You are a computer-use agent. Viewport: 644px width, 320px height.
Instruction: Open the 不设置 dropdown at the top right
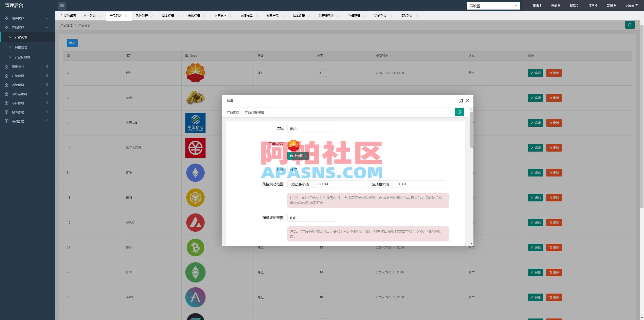tap(493, 6)
